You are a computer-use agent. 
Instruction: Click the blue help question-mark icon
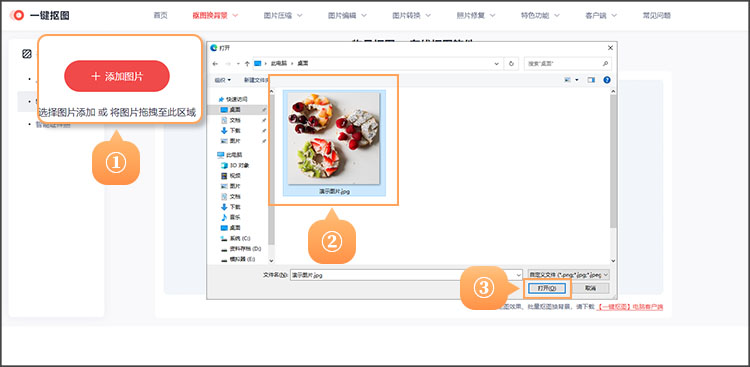pyautogui.click(x=607, y=80)
